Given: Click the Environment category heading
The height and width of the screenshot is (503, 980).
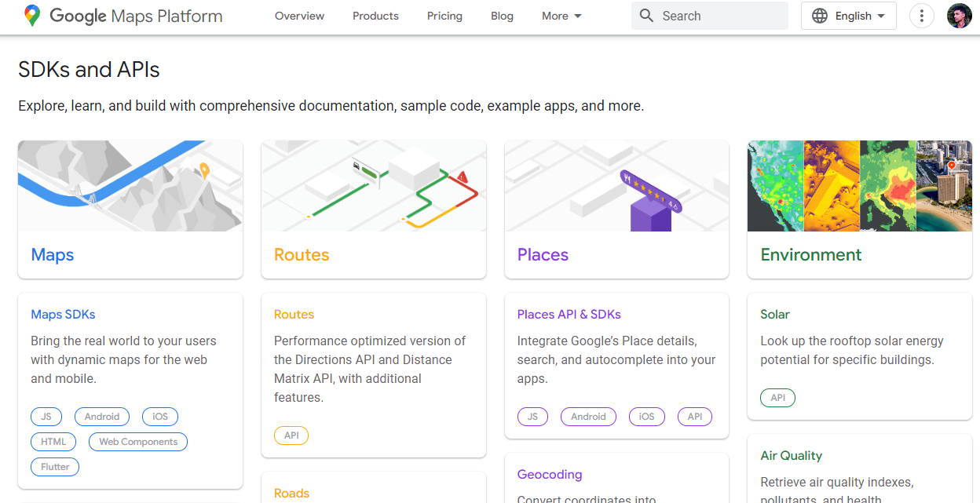Looking at the screenshot, I should (811, 255).
